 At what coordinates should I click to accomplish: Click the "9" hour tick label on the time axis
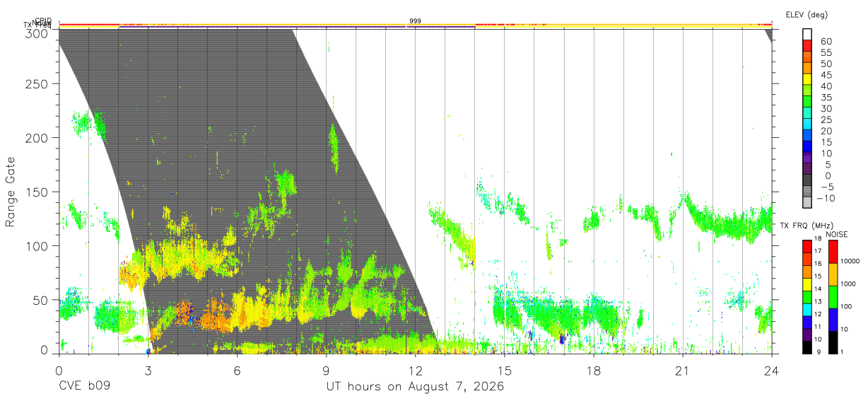326,370
